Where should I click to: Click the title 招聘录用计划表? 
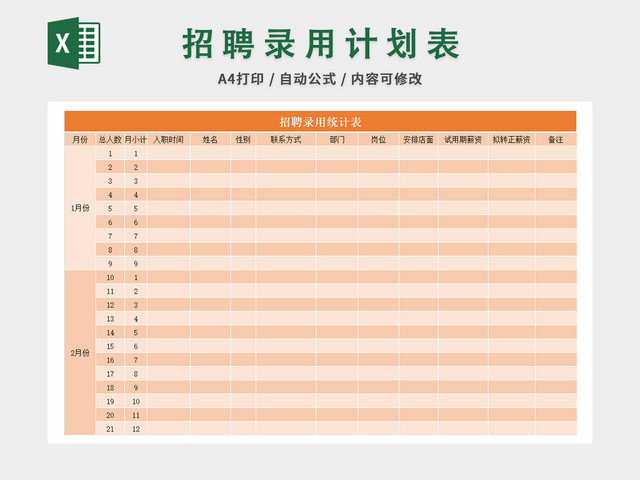click(x=321, y=44)
